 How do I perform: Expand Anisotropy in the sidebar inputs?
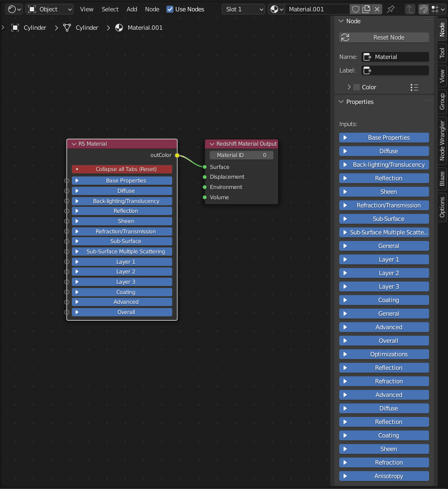tap(384, 476)
